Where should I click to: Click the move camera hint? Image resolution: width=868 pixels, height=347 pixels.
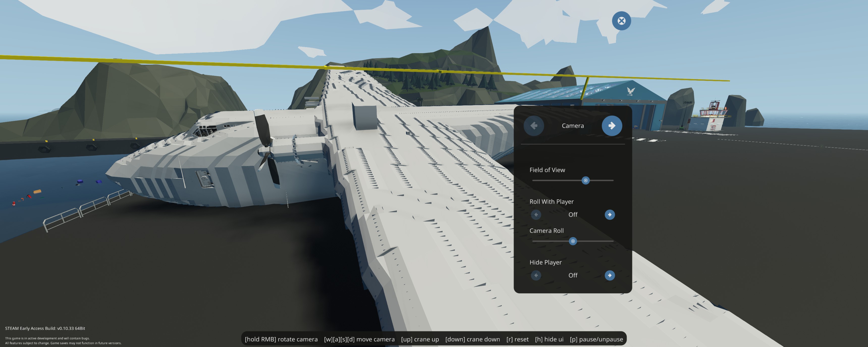coord(359,339)
